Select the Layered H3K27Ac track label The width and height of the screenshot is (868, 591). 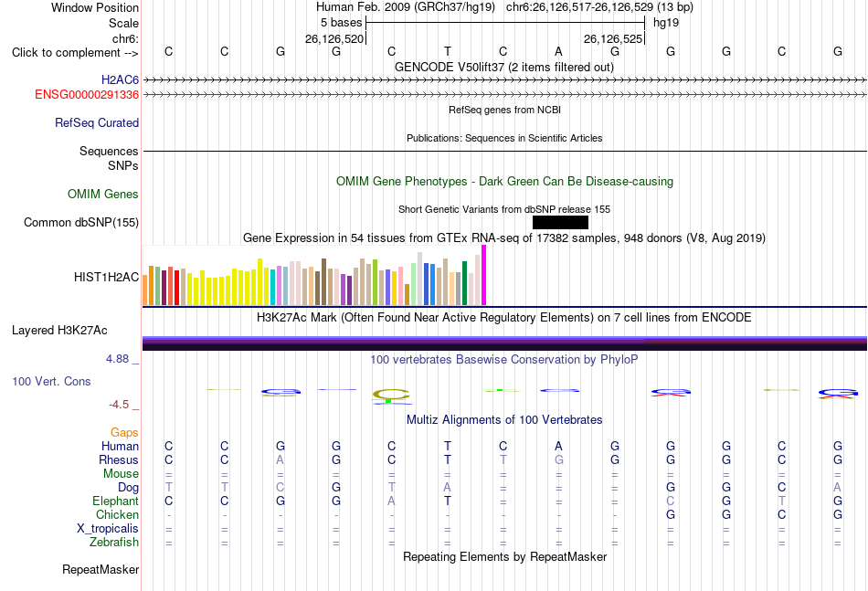point(59,331)
